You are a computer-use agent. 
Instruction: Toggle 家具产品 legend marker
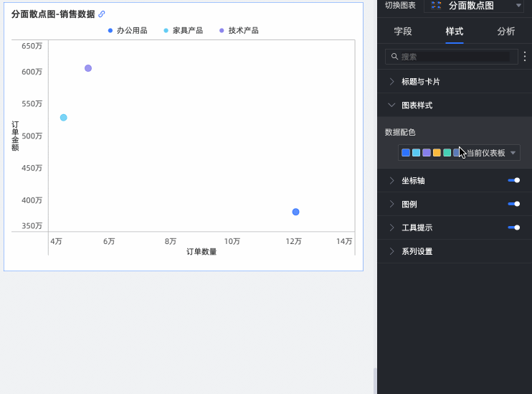166,31
